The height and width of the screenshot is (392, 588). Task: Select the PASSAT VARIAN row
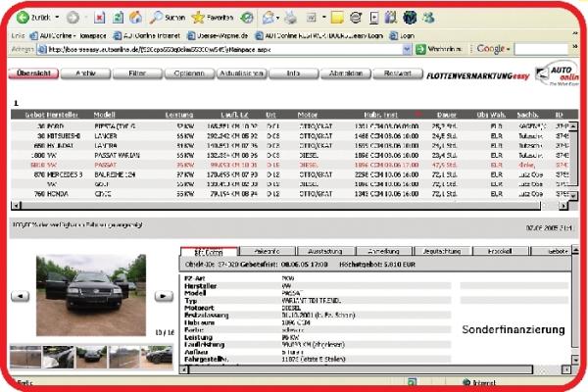click(118, 154)
